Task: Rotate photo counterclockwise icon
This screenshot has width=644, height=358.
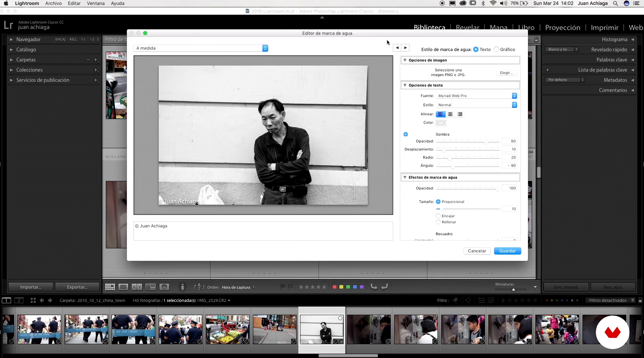Action: tap(374, 287)
